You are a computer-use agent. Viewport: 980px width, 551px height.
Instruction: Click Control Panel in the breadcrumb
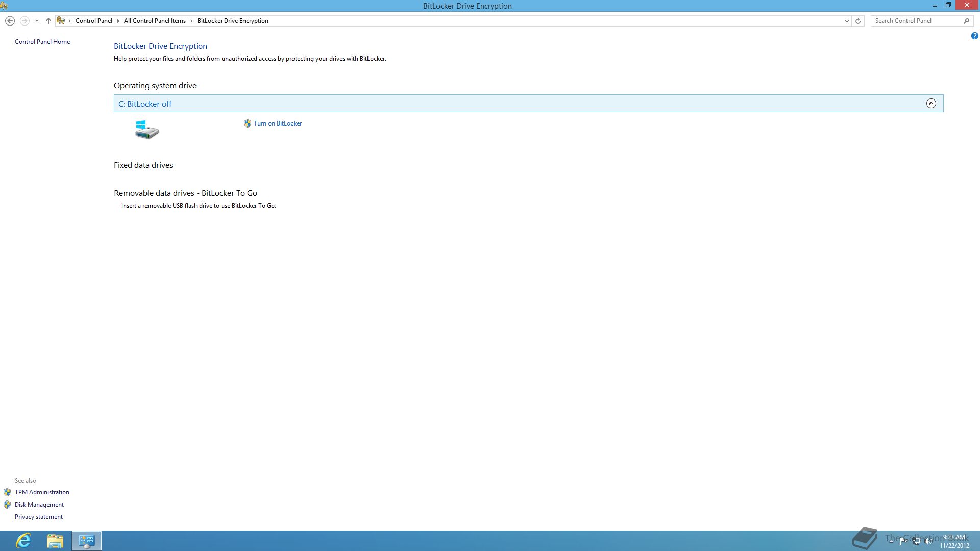[93, 21]
